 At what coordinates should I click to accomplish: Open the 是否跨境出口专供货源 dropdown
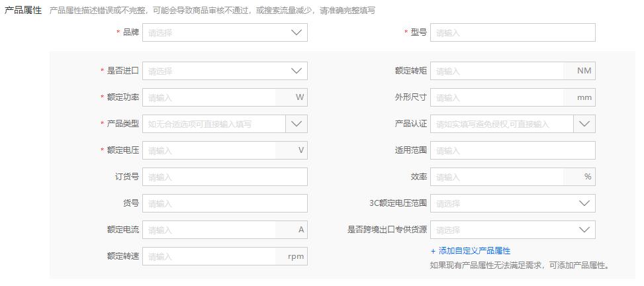(x=512, y=230)
